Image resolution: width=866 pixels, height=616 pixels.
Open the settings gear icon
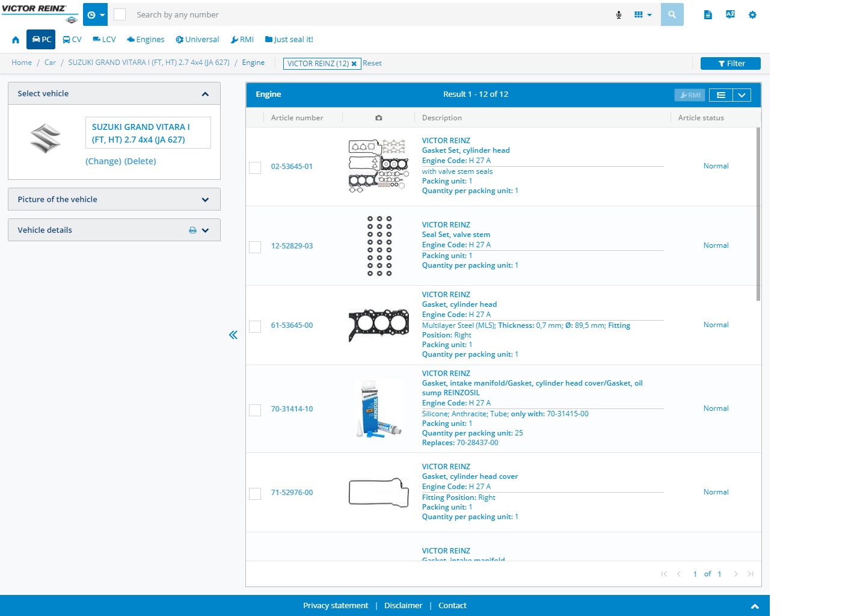click(752, 15)
